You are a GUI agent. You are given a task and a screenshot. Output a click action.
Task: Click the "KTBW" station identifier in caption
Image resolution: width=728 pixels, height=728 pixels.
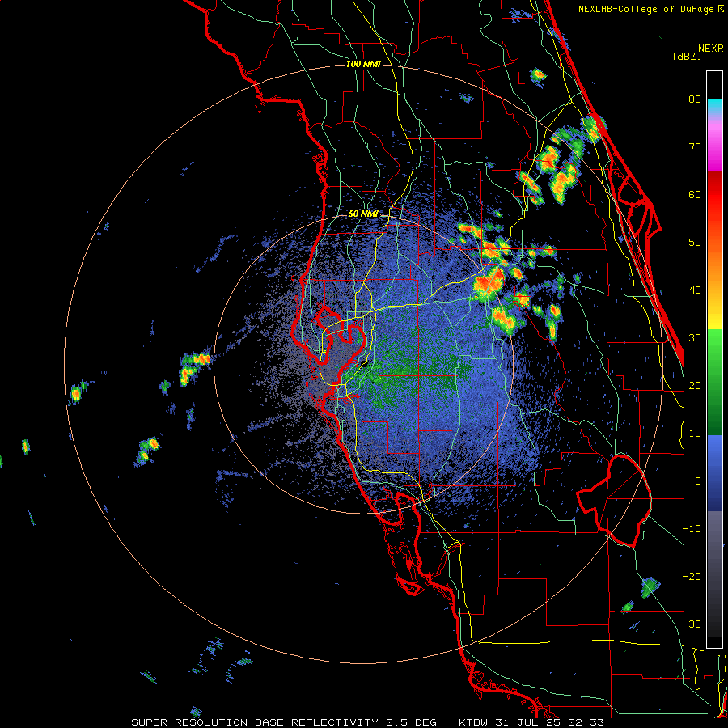pyautogui.click(x=472, y=722)
